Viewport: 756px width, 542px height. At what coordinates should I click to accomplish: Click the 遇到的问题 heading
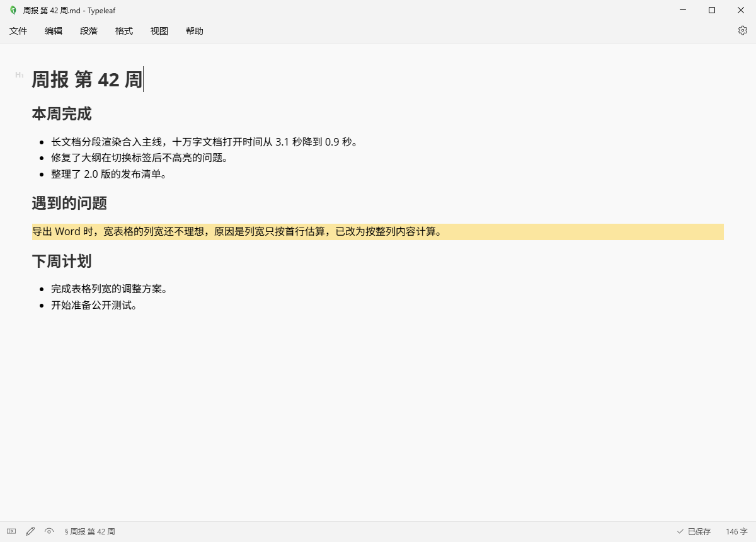(69, 204)
